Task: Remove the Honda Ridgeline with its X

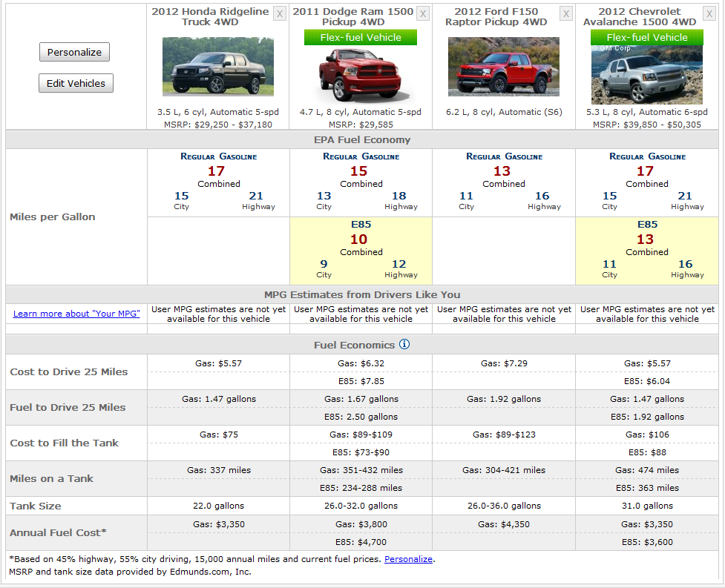Action: [x=280, y=14]
